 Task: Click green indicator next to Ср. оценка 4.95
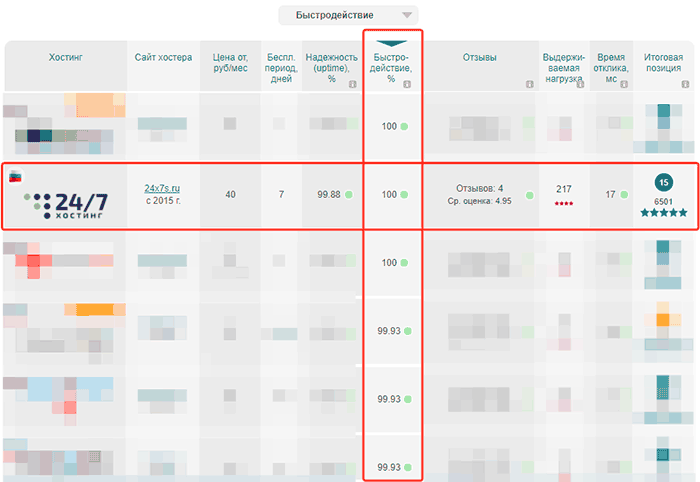529,195
